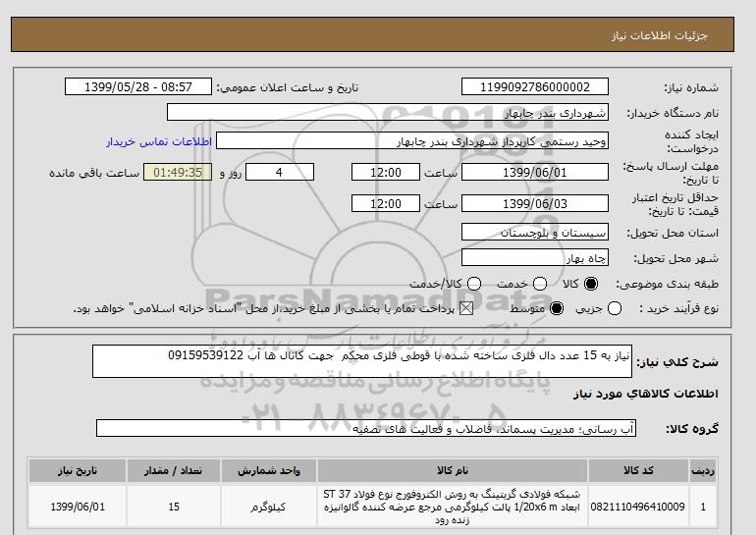This screenshot has height=535, width=756.
Task: Click the delivery city field چاه بهار
Action: point(535,258)
